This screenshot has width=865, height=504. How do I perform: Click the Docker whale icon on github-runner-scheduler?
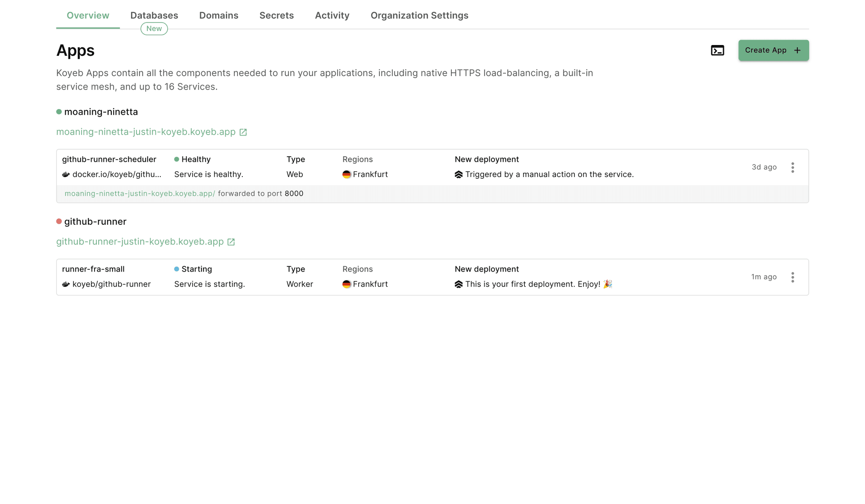[x=65, y=174]
